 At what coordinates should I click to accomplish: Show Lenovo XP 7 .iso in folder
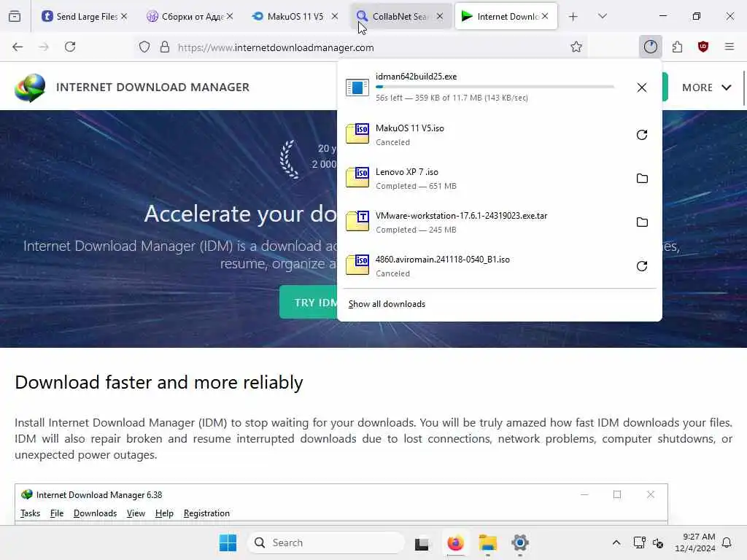(x=642, y=179)
